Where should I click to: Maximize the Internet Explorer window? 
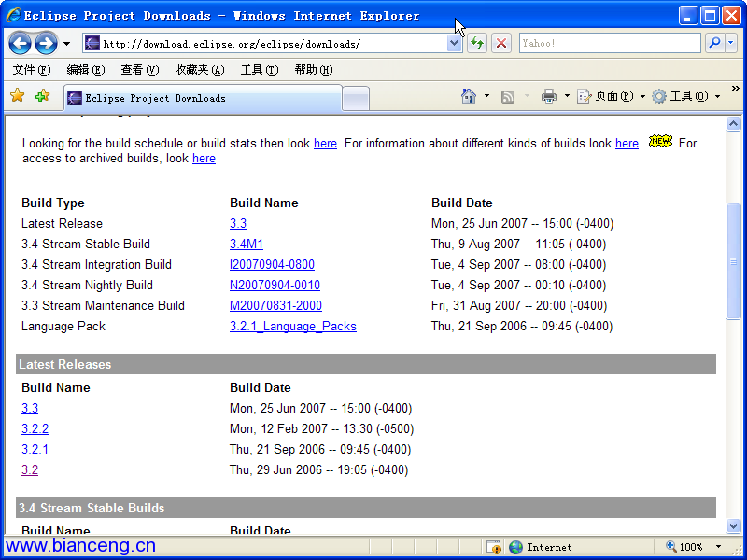(710, 16)
